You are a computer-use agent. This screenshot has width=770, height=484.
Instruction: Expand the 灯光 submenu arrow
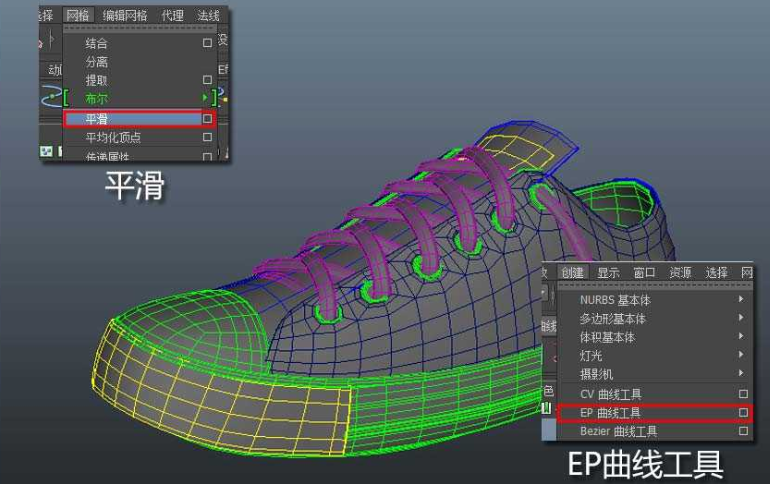[741, 354]
